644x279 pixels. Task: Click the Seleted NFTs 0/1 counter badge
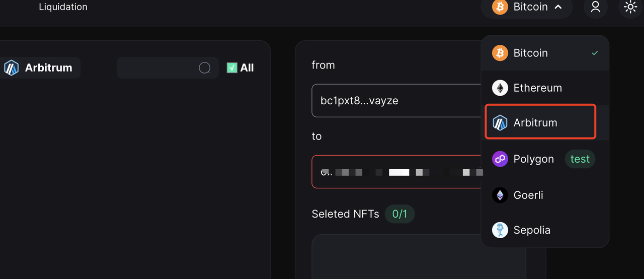(x=399, y=214)
